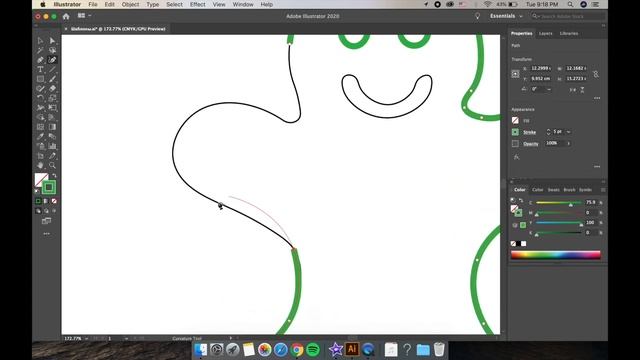Open the Object menu
This screenshot has width=640, height=360.
[x=130, y=4]
